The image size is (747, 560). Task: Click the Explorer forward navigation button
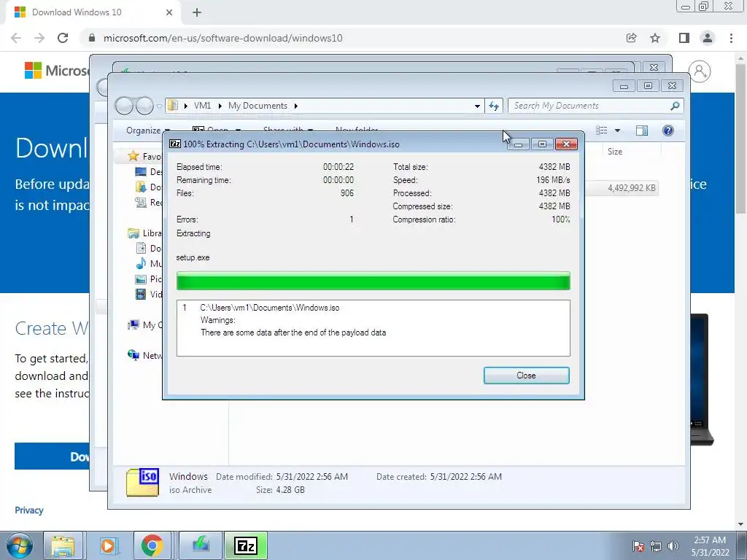(144, 106)
